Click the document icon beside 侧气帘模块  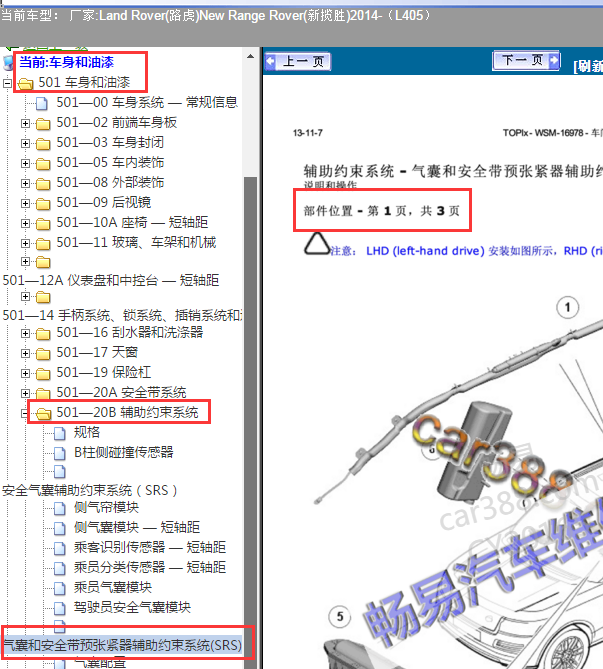pos(59,509)
